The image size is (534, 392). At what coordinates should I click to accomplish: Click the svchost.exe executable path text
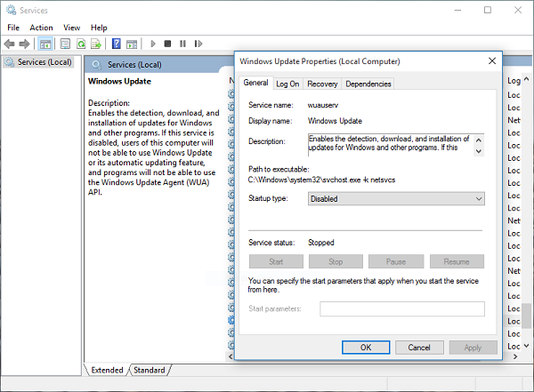[322, 180]
